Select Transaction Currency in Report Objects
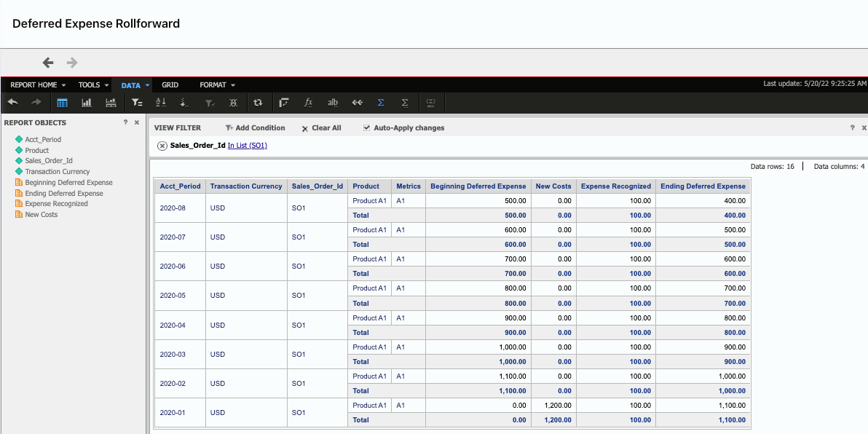The image size is (868, 434). pos(57,172)
